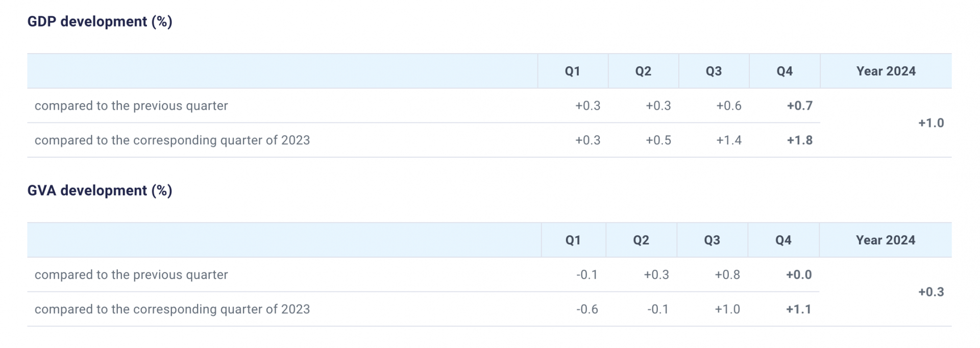Select the Q1 column header in GDP table
The width and height of the screenshot is (980, 348).
572,71
